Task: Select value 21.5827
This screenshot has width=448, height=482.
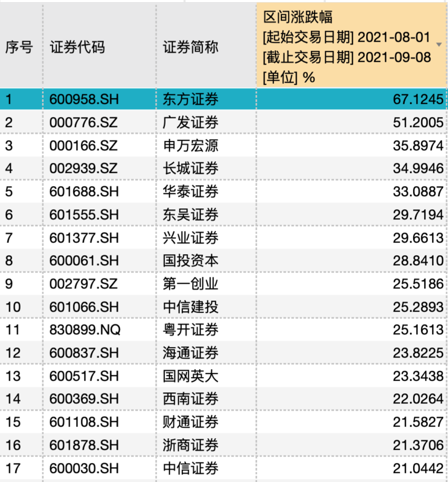Action: [418, 422]
